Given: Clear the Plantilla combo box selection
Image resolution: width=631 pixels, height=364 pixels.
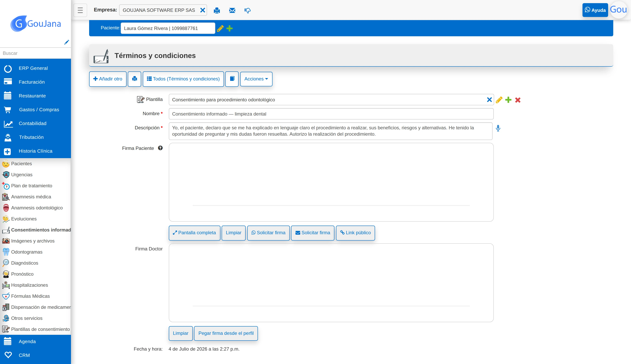Looking at the screenshot, I should [489, 100].
